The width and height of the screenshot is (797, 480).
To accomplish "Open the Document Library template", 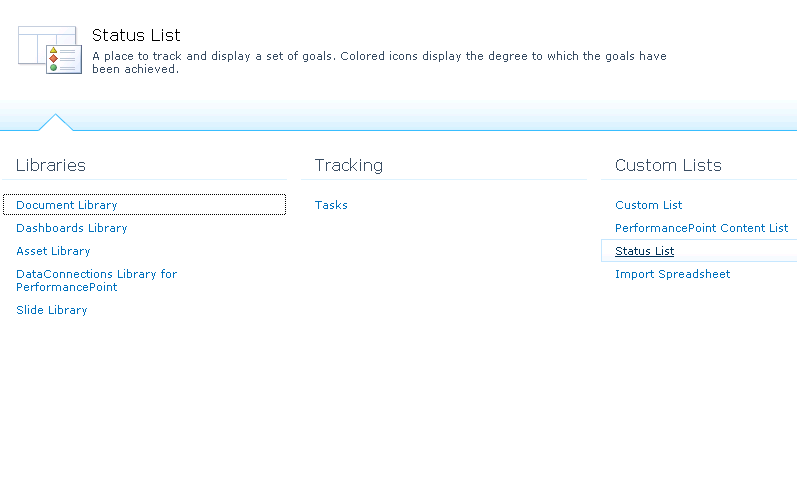I will click(67, 205).
